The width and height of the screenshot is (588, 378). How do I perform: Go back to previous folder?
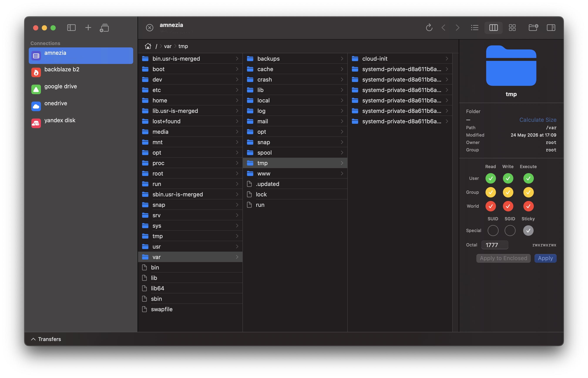click(443, 27)
